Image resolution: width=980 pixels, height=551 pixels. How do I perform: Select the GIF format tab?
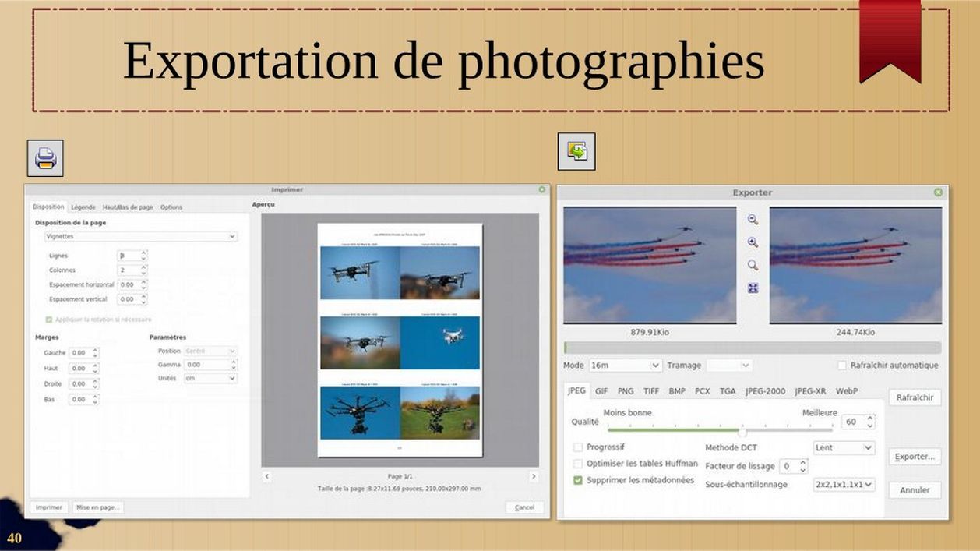pos(601,391)
